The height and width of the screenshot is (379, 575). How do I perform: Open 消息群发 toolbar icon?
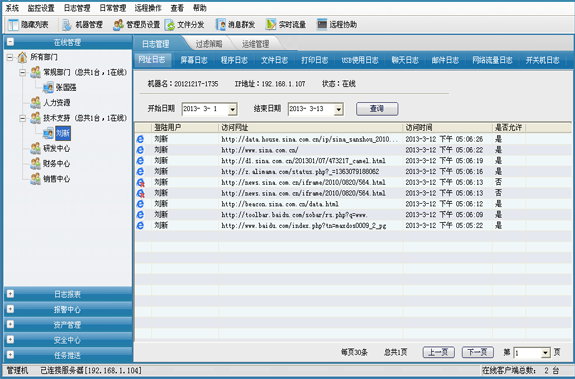221,25
